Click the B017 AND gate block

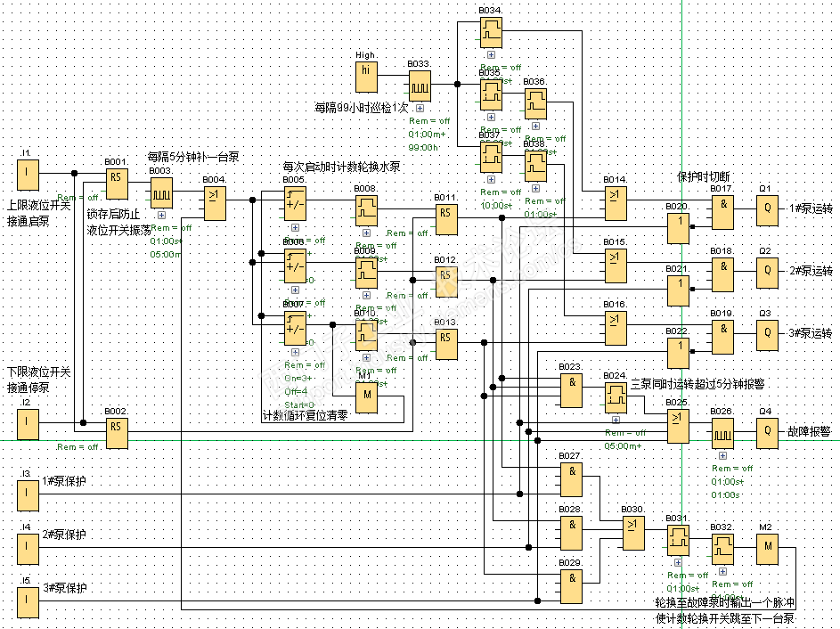tap(722, 210)
